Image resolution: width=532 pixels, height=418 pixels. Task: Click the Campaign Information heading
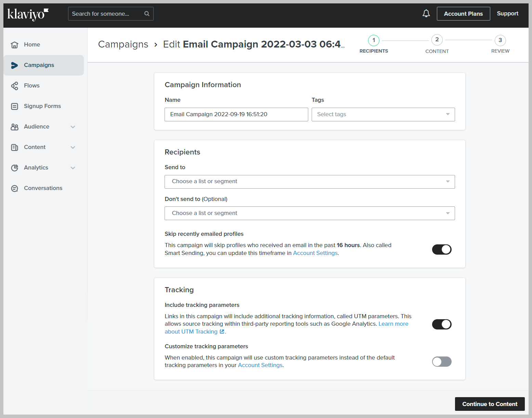(203, 85)
